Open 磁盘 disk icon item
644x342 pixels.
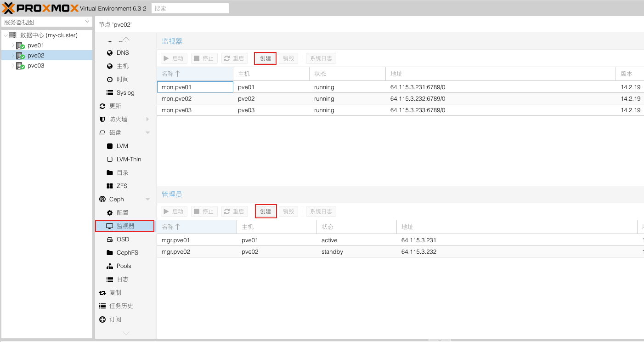102,133
